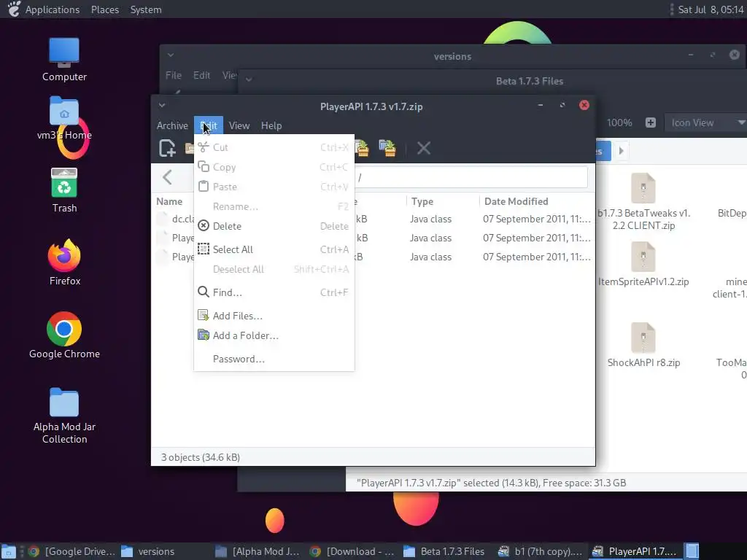Click the add folder toolbar icon
Image resolution: width=747 pixels, height=560 pixels.
click(387, 148)
